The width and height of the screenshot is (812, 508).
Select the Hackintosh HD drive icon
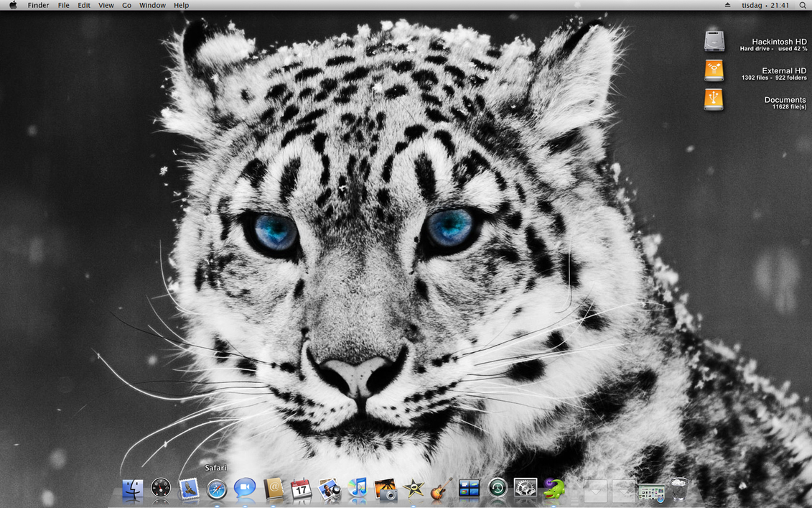click(x=714, y=41)
